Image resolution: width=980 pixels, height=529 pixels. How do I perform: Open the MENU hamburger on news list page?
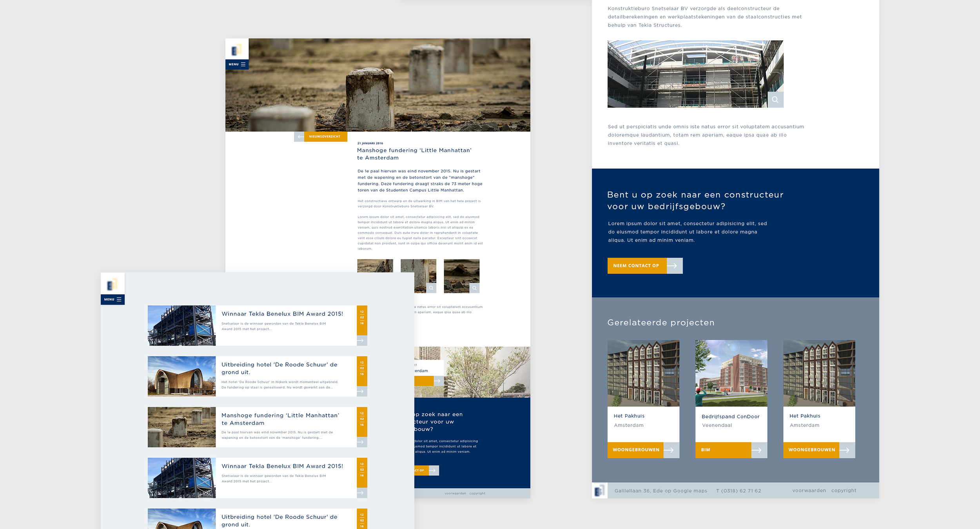click(113, 299)
